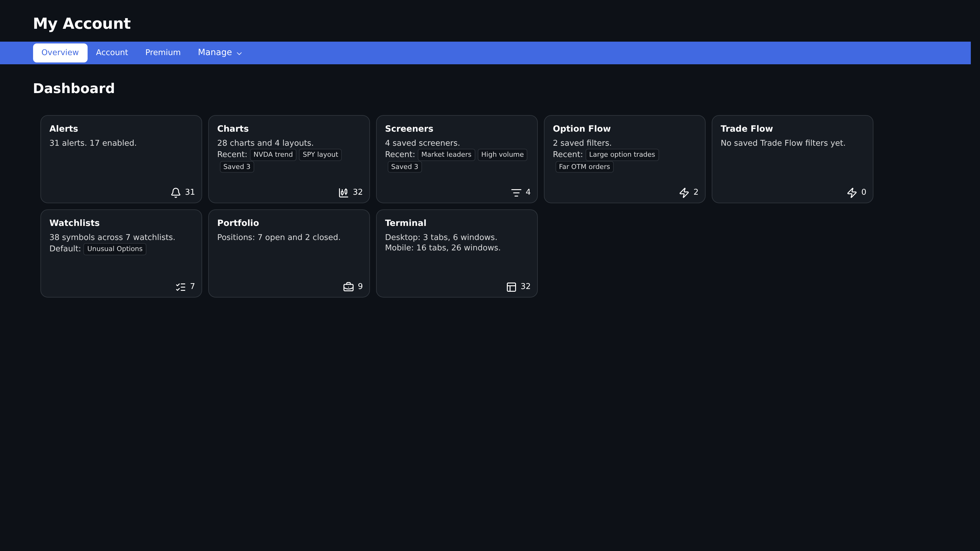Click '31 alerts. 17 enabled.' text
Viewport: 980px width, 551px height.
tap(93, 143)
